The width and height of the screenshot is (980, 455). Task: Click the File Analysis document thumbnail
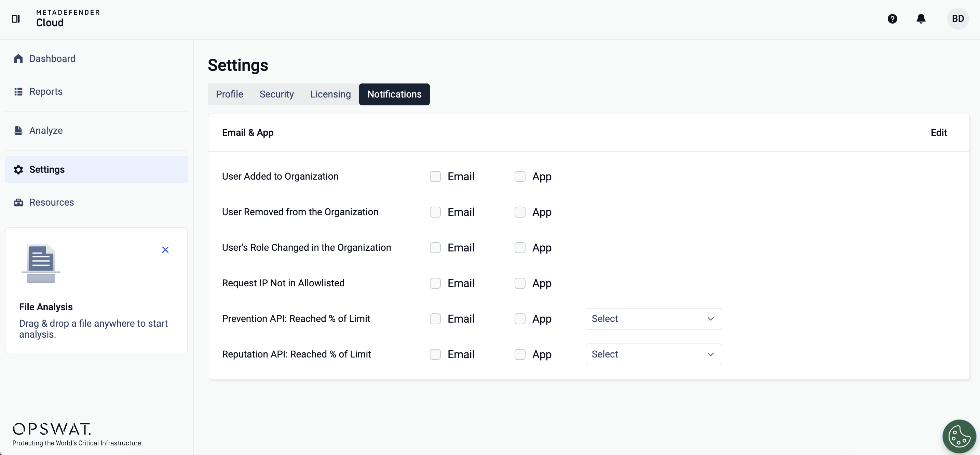(x=41, y=263)
